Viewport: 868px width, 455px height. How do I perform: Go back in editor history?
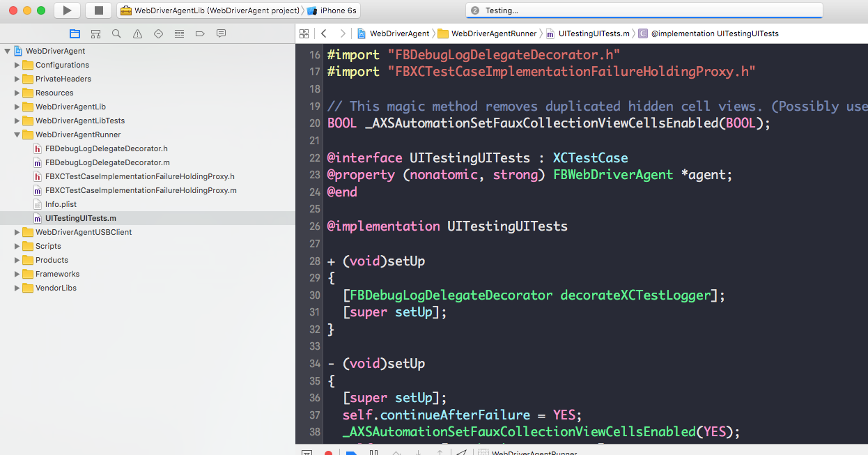(324, 33)
